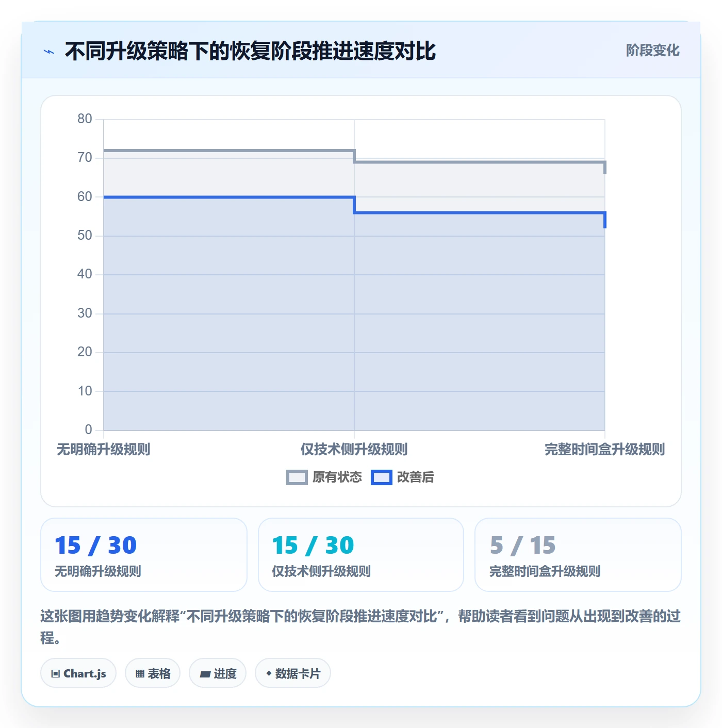Screen dimensions: 722x728
Task: Click x-axis label 无明确升级规则
Action: (x=103, y=450)
